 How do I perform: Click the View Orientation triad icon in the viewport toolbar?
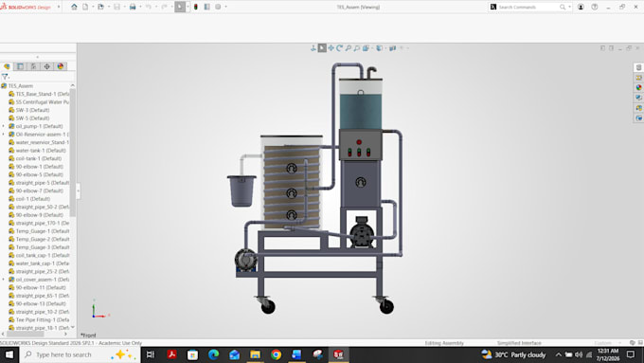[313, 48]
